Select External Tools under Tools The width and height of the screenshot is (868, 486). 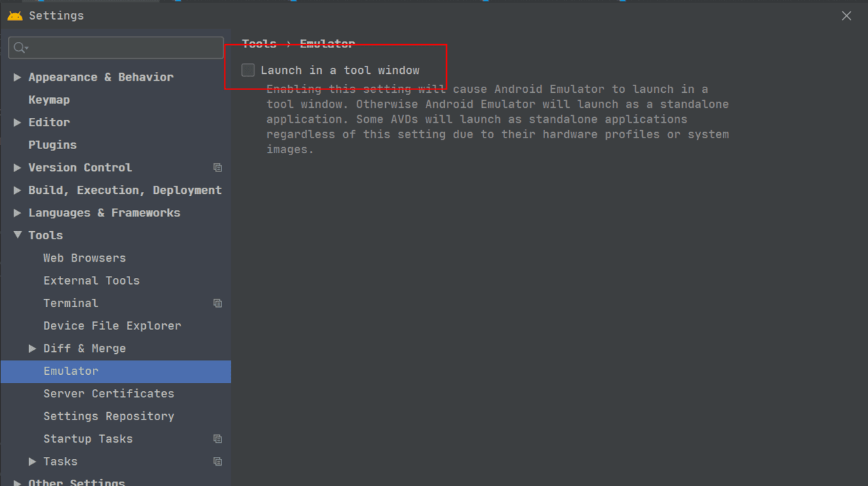[92, 281]
